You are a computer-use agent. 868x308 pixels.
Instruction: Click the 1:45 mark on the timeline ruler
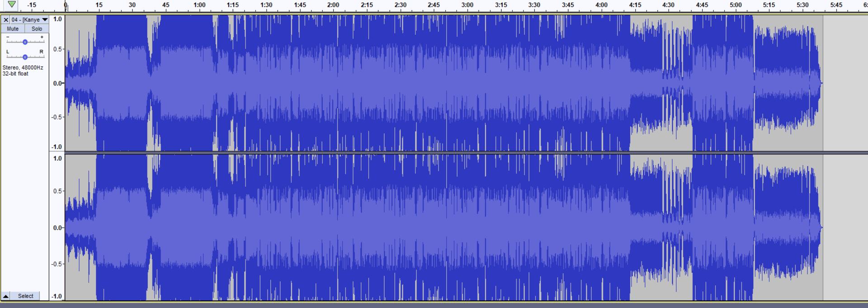coord(300,5)
